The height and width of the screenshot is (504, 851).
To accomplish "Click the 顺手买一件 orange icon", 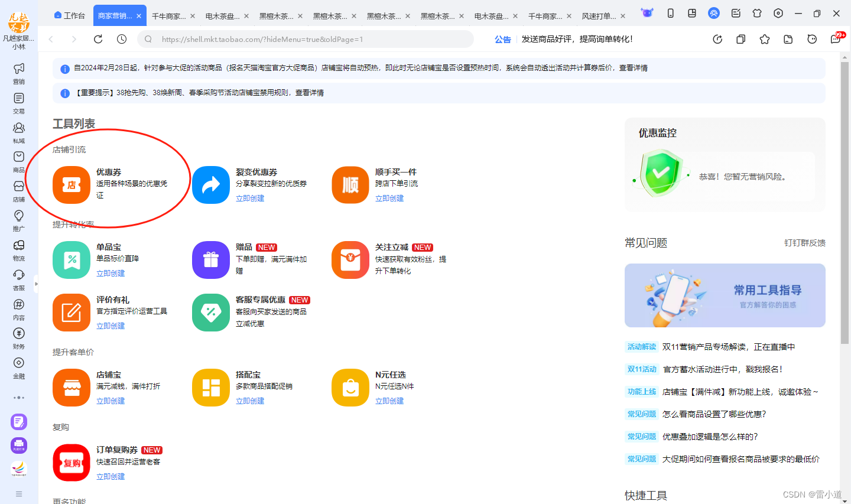I will (350, 185).
